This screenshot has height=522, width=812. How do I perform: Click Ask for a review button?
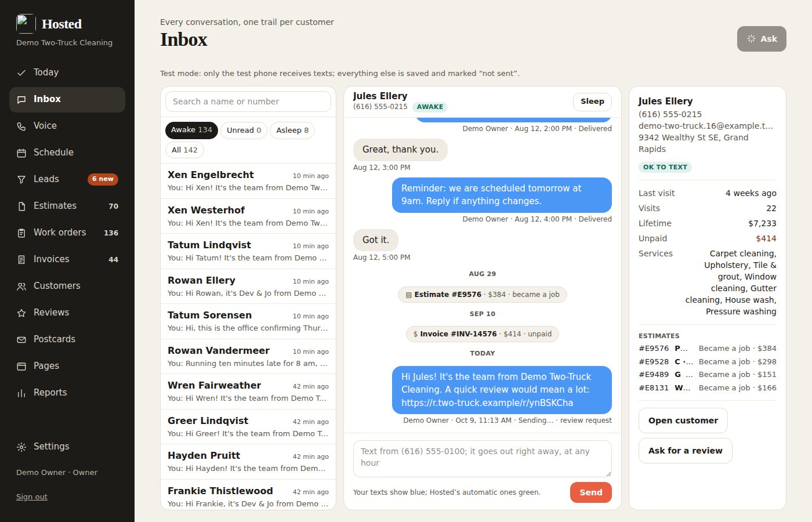coord(685,451)
